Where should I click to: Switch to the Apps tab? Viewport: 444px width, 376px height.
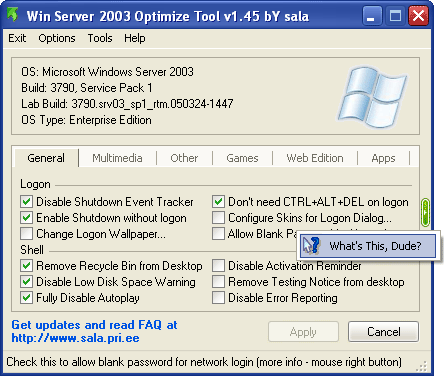coord(383,158)
